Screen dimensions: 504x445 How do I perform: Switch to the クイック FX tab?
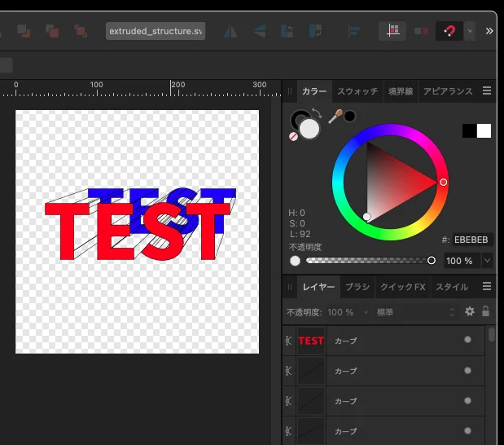coord(403,287)
